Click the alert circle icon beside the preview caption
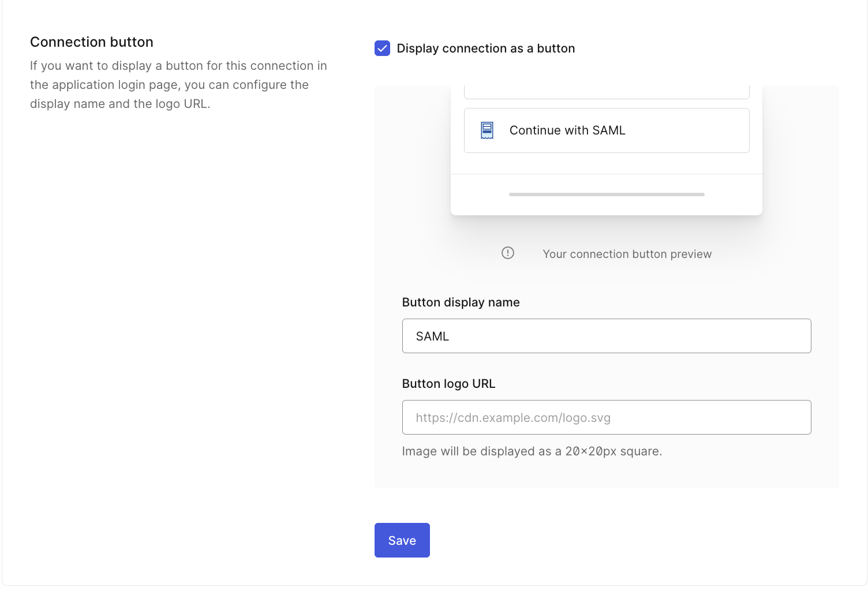 (507, 253)
